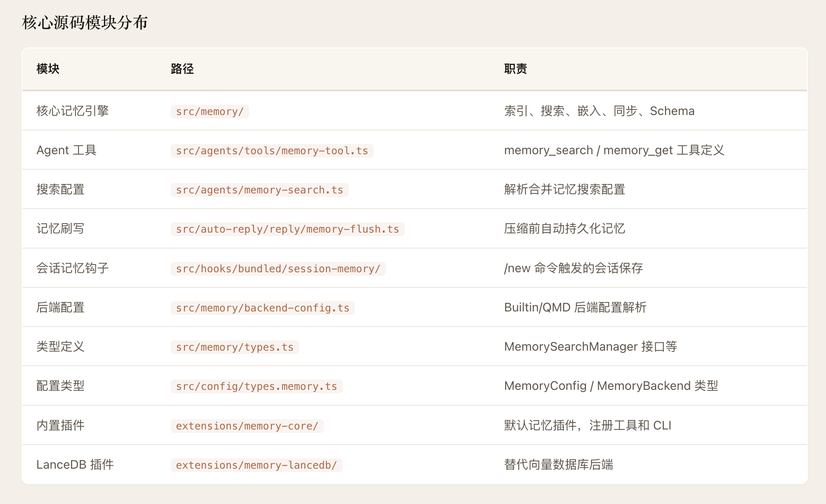Select the src/auto-reply/reply/memory-flush.ts path
This screenshot has height=504, width=826.
[287, 229]
